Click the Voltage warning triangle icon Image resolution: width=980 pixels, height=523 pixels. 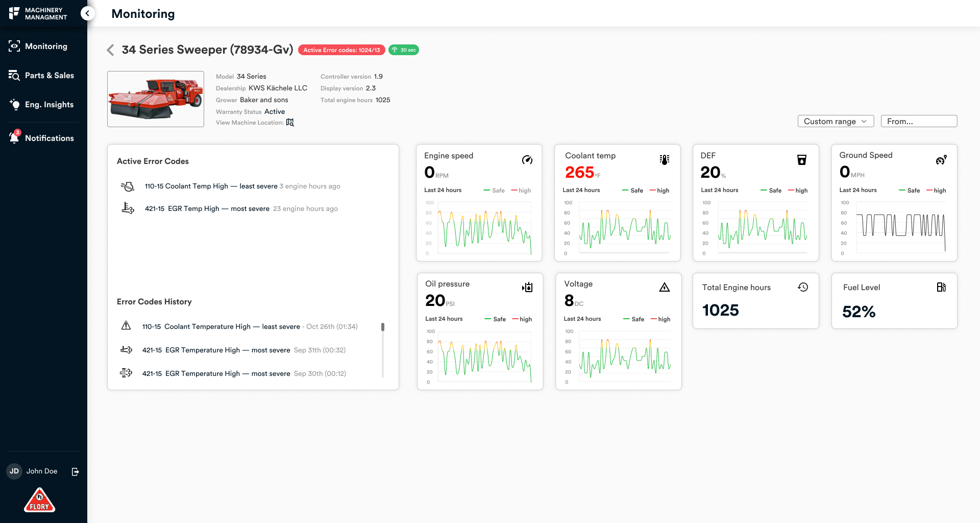664,288
